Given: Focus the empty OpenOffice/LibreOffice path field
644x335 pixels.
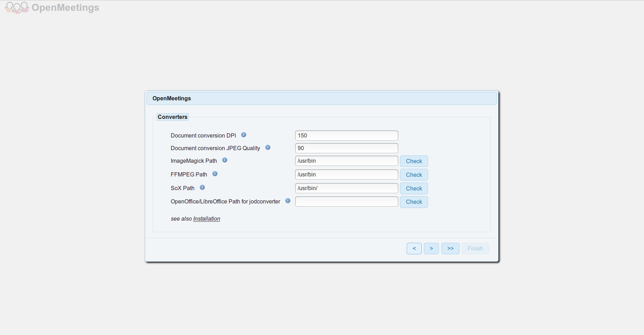Looking at the screenshot, I should (x=346, y=201).
